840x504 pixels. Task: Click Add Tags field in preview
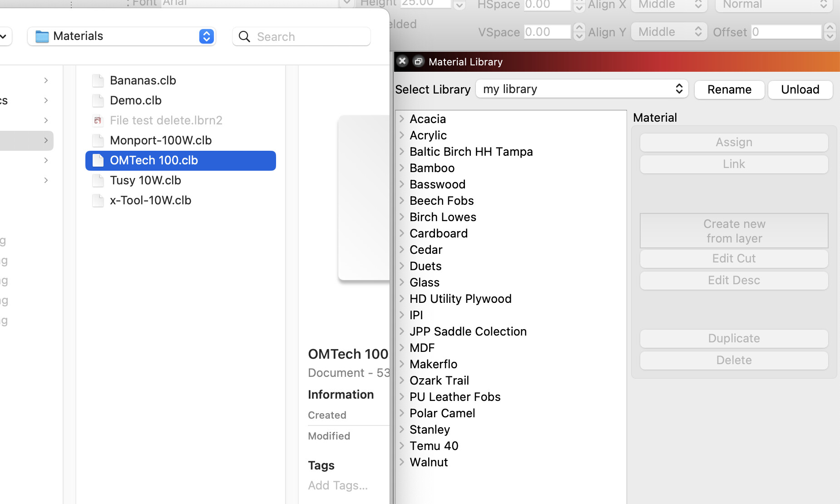[338, 485]
